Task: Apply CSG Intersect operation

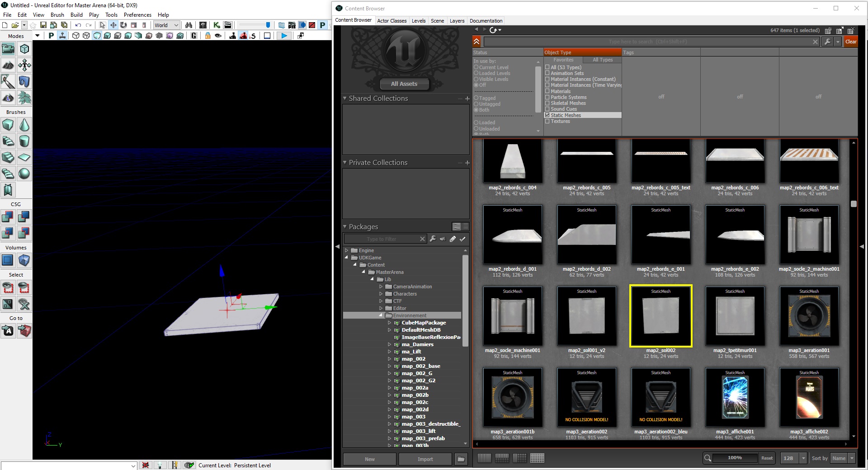Action: [8, 233]
